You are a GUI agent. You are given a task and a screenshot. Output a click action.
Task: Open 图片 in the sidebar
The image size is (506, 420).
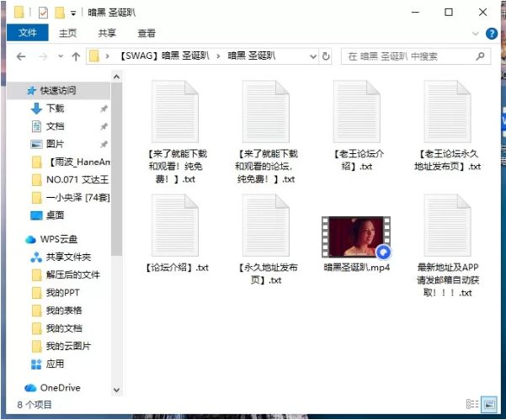pos(56,144)
